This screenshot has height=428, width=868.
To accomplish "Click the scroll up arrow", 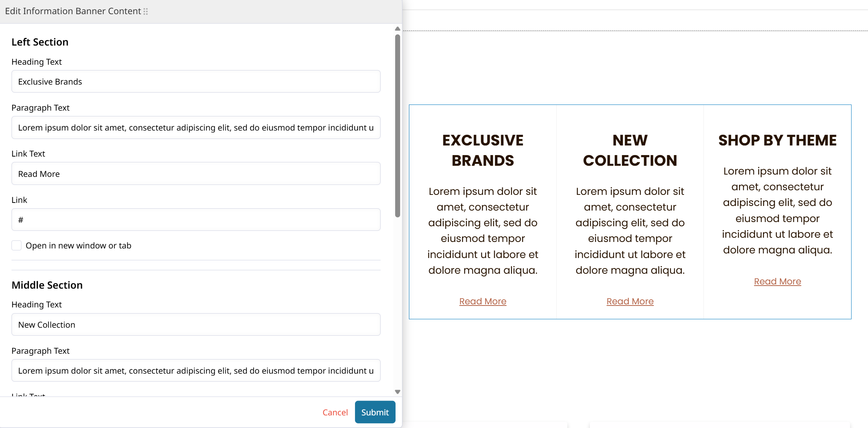I will coord(397,29).
